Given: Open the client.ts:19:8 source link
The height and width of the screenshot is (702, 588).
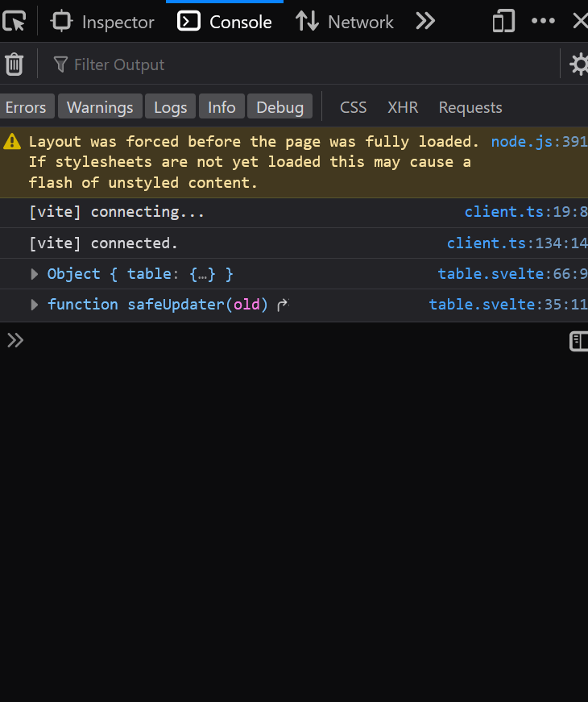Looking at the screenshot, I should point(526,211).
